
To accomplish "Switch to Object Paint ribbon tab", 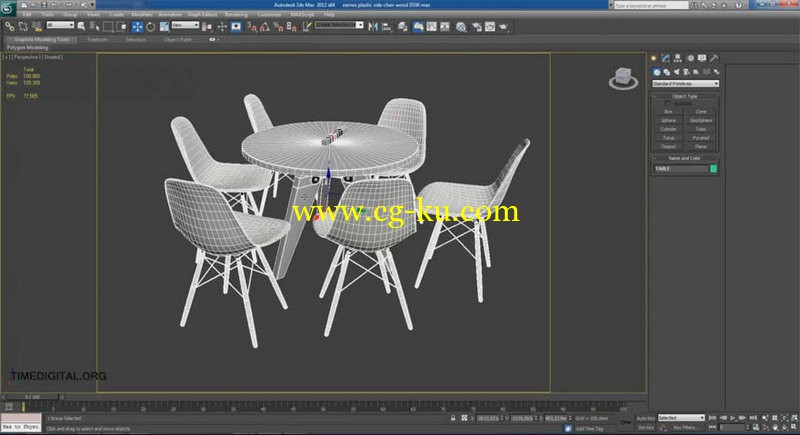I will (178, 39).
